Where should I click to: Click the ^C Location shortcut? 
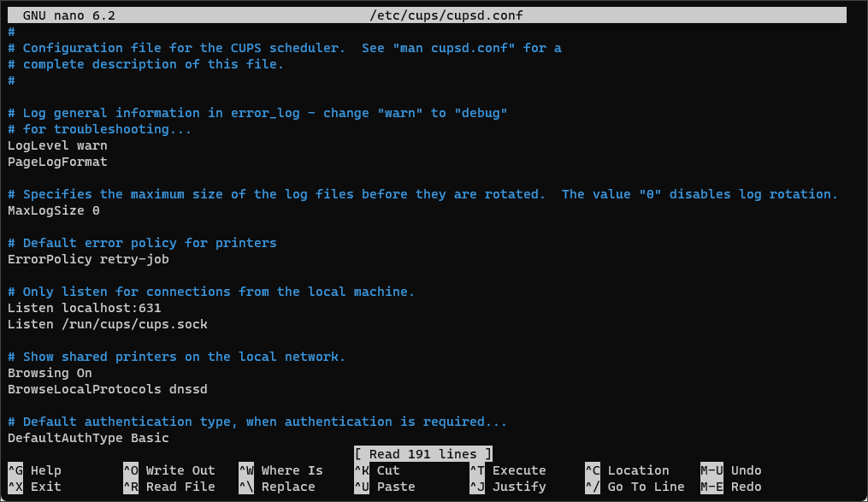[627, 470]
